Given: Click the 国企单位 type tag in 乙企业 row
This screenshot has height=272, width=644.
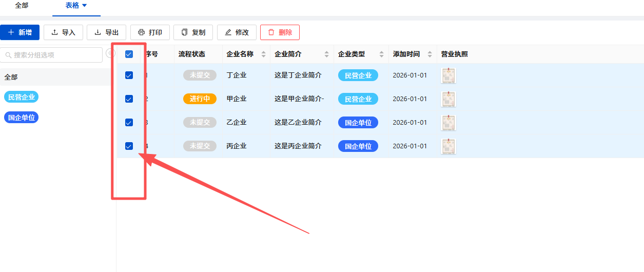Looking at the screenshot, I should 358,123.
